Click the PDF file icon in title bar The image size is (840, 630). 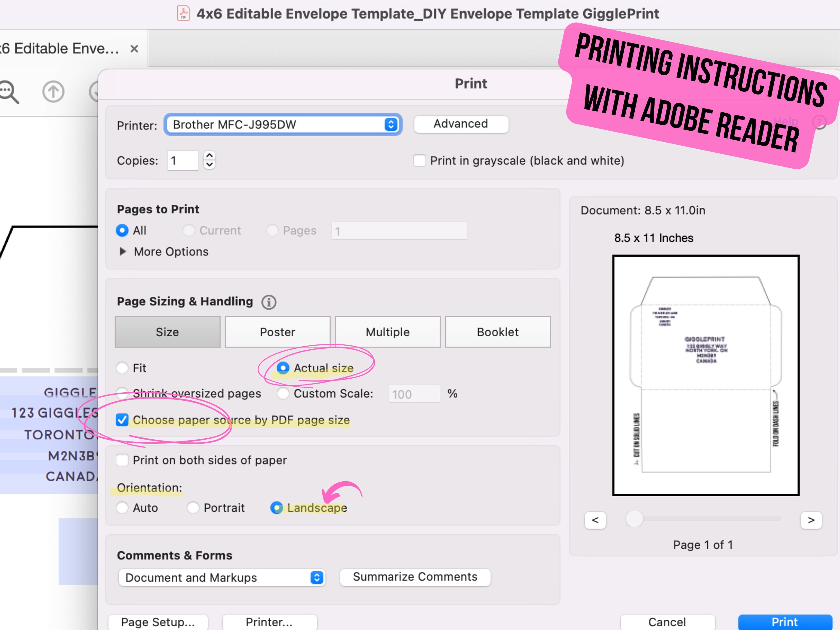[x=184, y=13]
